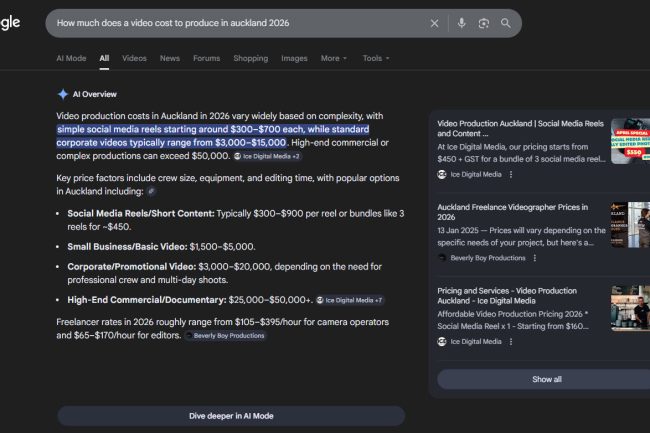This screenshot has height=433, width=650.
Task: Open 'Ice Digital Media +2' source chip
Action: [267, 156]
